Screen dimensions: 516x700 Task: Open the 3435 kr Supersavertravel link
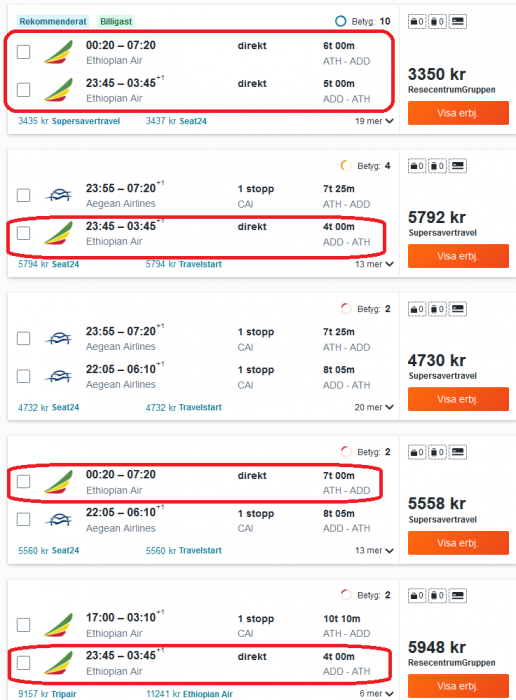tap(69, 121)
